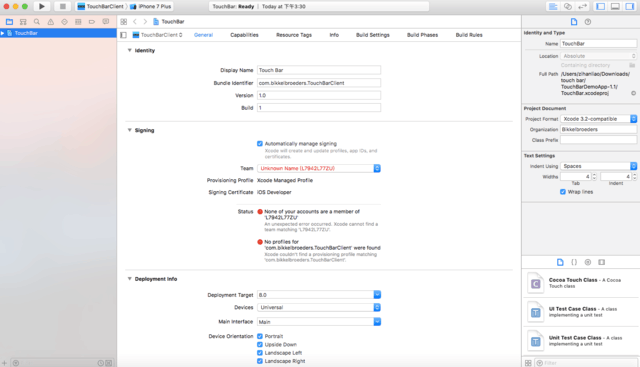Uncheck Portrait orientation
The width and height of the screenshot is (640, 367).
tap(260, 336)
